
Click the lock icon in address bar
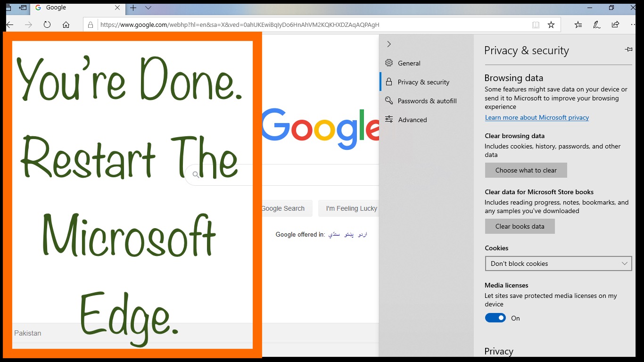tap(91, 25)
